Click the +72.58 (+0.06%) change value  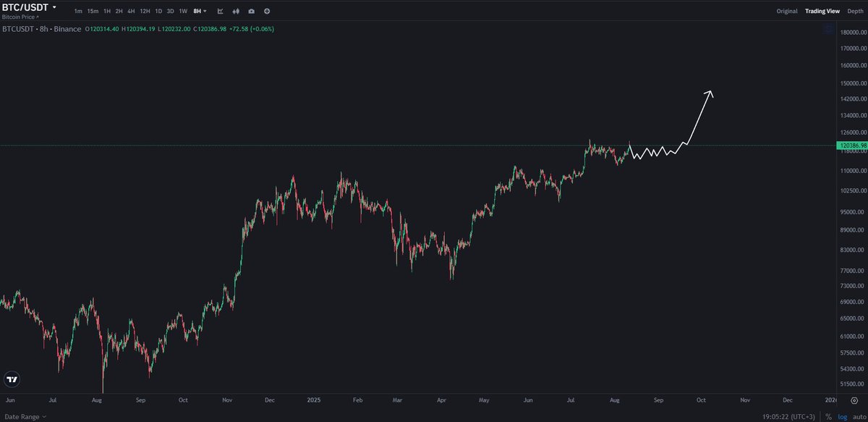pos(252,29)
